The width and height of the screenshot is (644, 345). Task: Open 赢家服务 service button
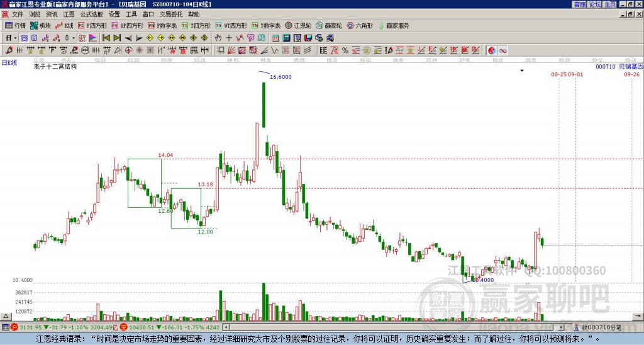(x=394, y=25)
